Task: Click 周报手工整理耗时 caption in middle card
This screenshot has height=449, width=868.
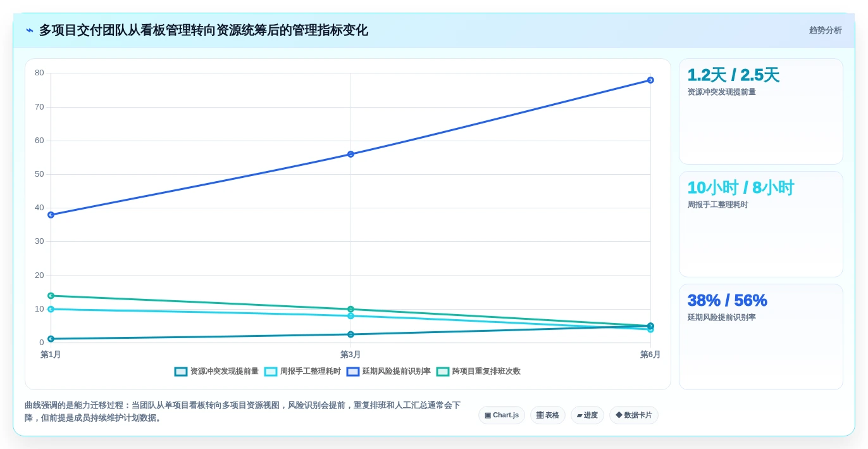Action: (x=718, y=205)
